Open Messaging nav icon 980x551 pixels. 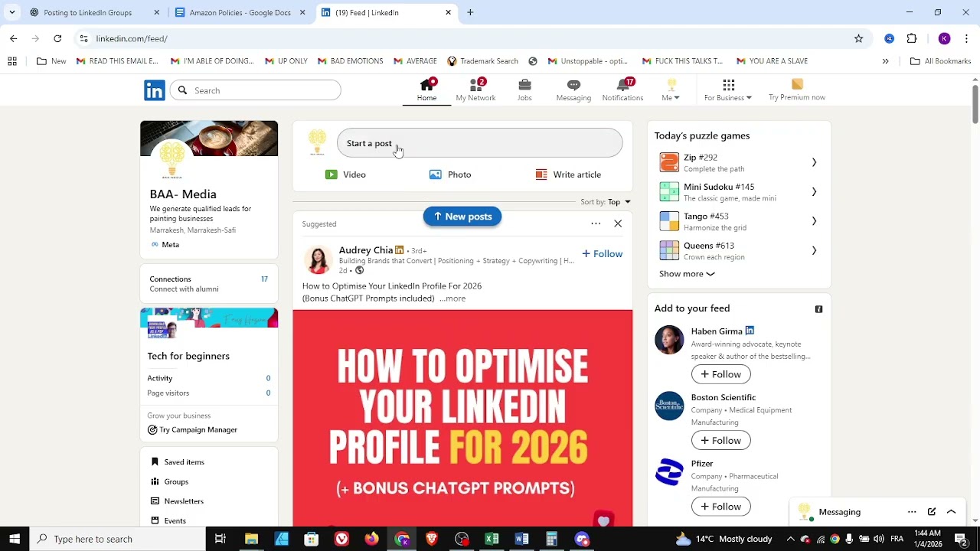(573, 90)
